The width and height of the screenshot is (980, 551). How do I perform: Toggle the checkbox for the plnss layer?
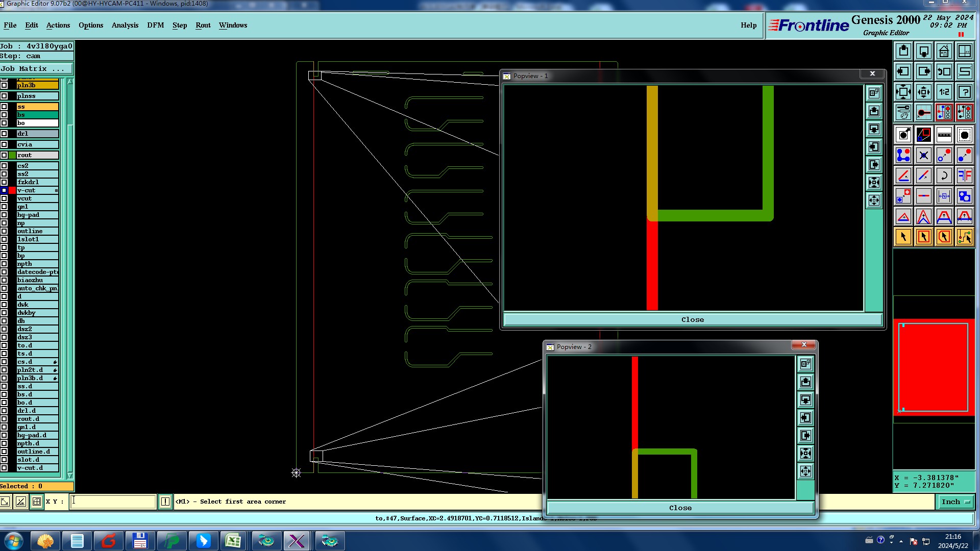click(4, 96)
